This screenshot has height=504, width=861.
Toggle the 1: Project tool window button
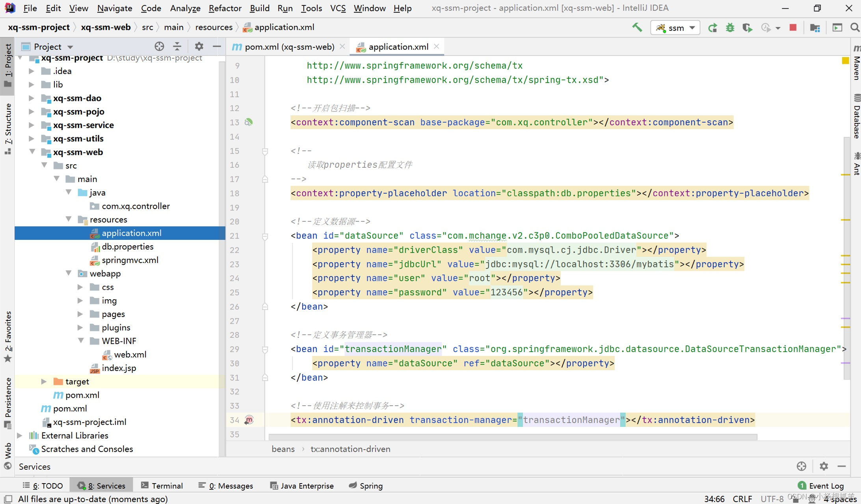(x=8, y=65)
